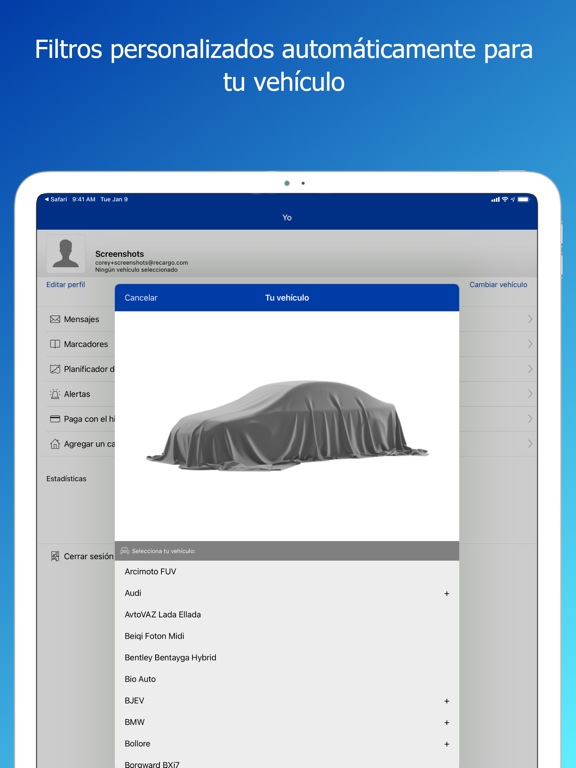Tap the Estadísticas section label
Screen dimensions: 576x768
66,479
